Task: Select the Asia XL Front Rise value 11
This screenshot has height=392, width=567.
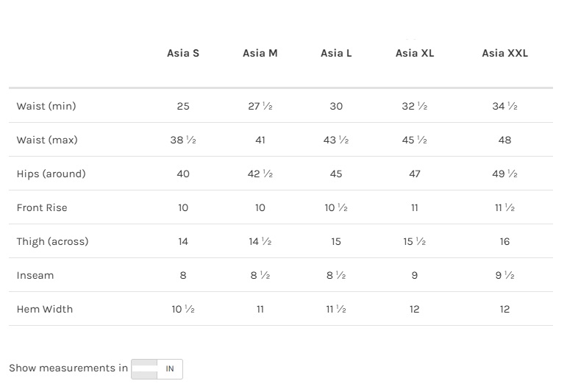Action: coord(415,207)
